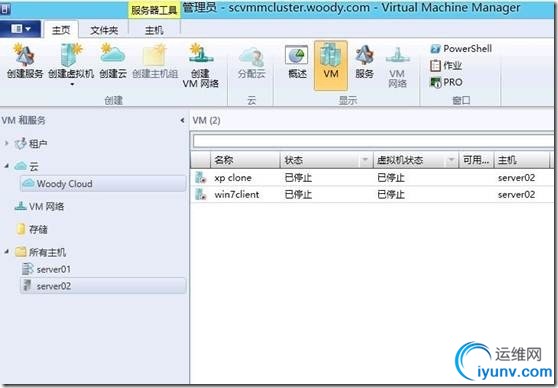
Task: Collapse the VM 和服务 navigation pane
Action: click(182, 120)
